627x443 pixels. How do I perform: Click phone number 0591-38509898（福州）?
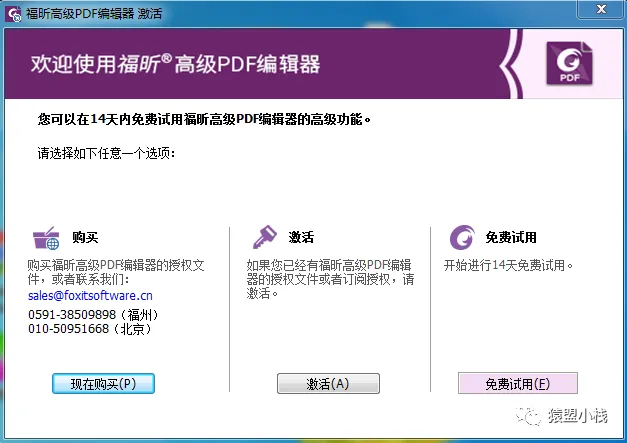click(x=93, y=315)
